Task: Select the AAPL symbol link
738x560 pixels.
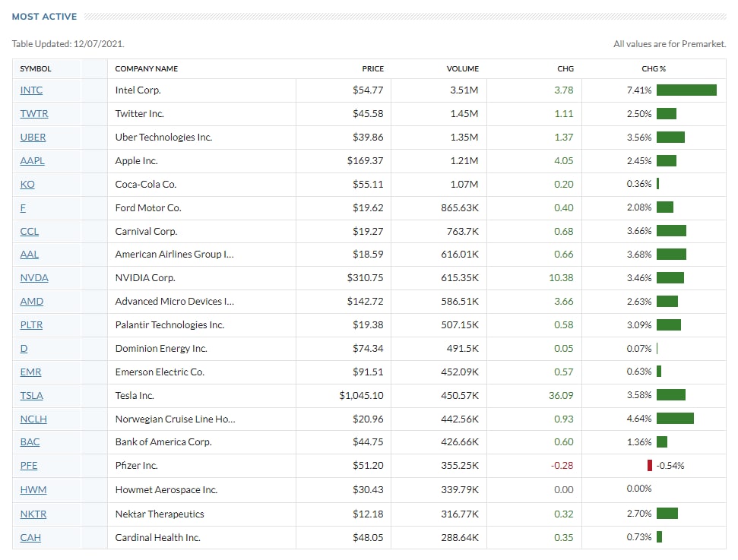Action: pyautogui.click(x=32, y=161)
